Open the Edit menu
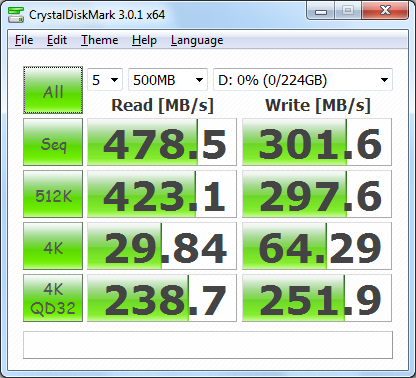The image size is (416, 378). pyautogui.click(x=57, y=40)
